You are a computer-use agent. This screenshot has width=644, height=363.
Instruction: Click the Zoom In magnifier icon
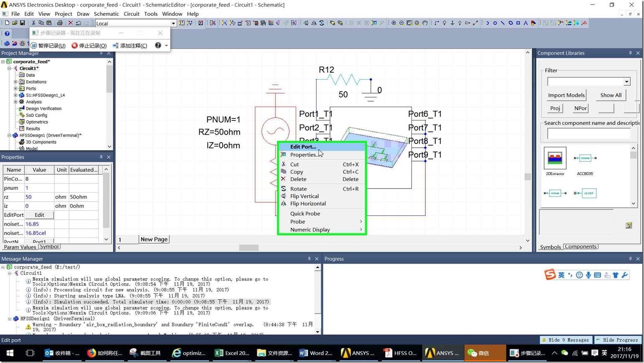click(x=394, y=23)
